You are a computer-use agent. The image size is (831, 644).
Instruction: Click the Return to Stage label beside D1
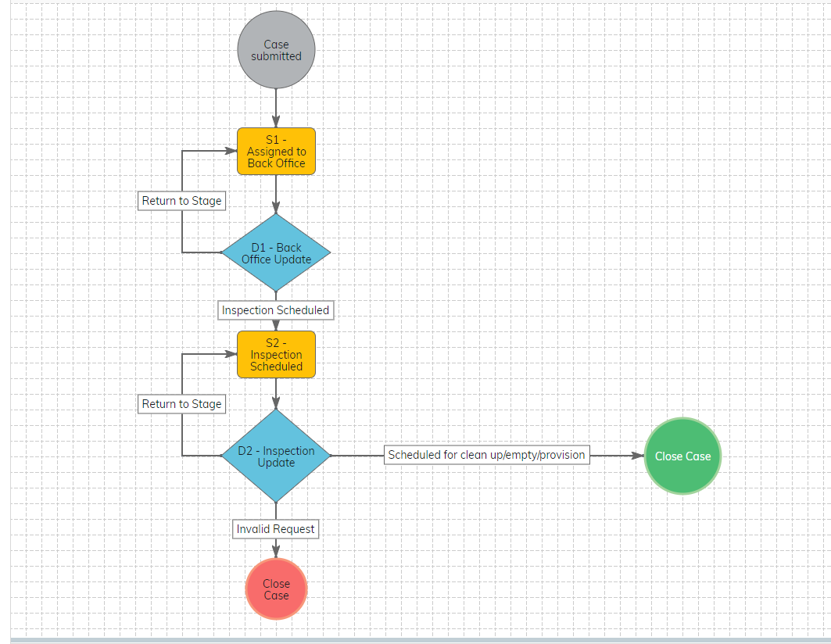click(x=181, y=201)
